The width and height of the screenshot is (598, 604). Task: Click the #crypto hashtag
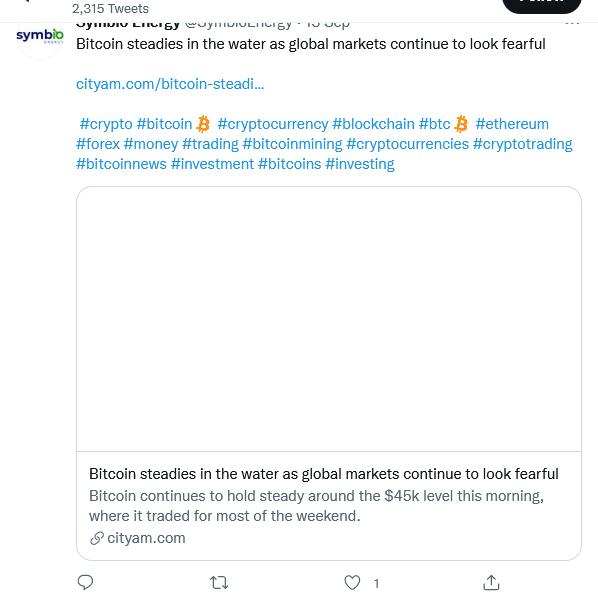pos(106,124)
